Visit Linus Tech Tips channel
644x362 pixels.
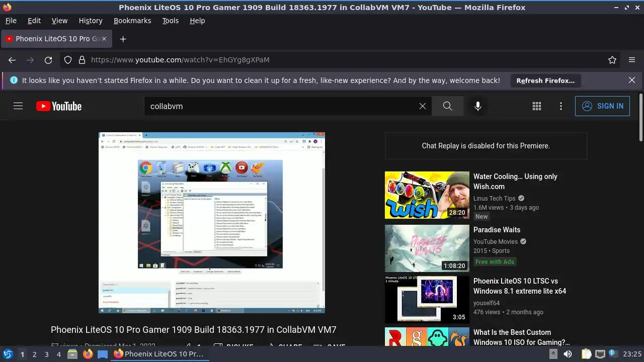(x=495, y=199)
